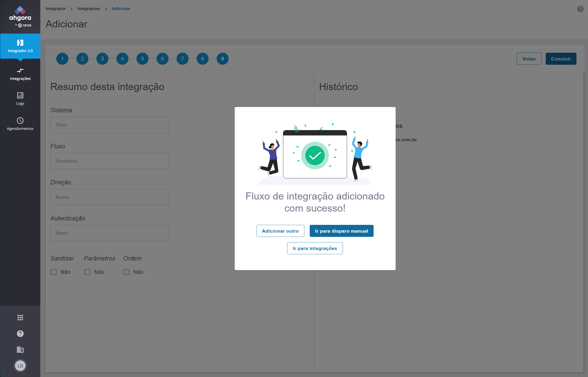Image resolution: width=588 pixels, height=377 pixels.
Task: Toggle the Ordem checkbox
Action: (x=126, y=272)
